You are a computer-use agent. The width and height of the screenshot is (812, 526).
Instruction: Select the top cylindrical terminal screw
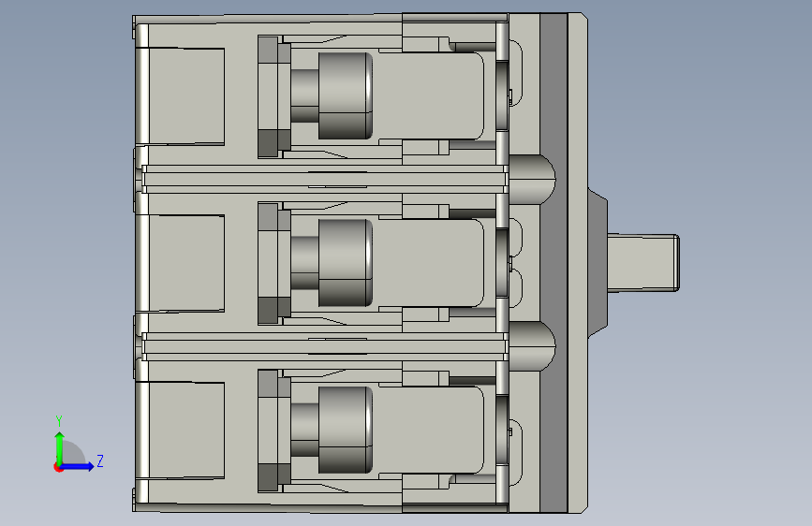pyautogui.click(x=346, y=95)
